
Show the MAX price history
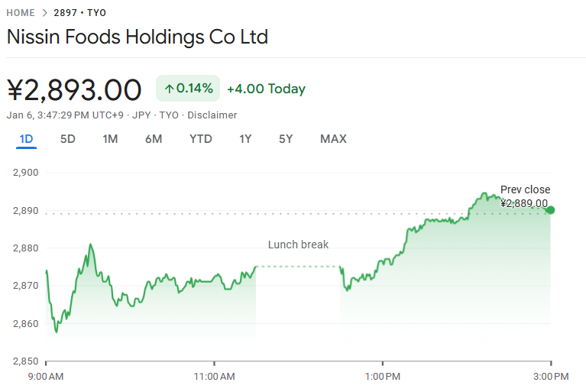coord(333,139)
